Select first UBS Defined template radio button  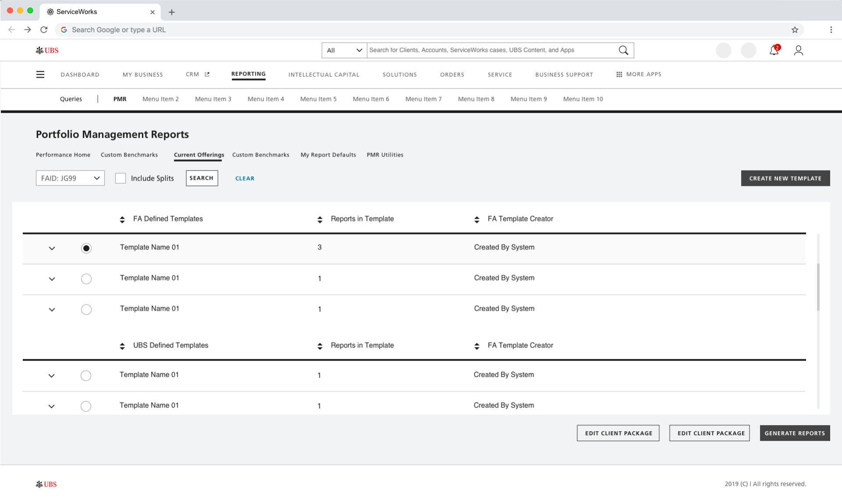coord(86,376)
